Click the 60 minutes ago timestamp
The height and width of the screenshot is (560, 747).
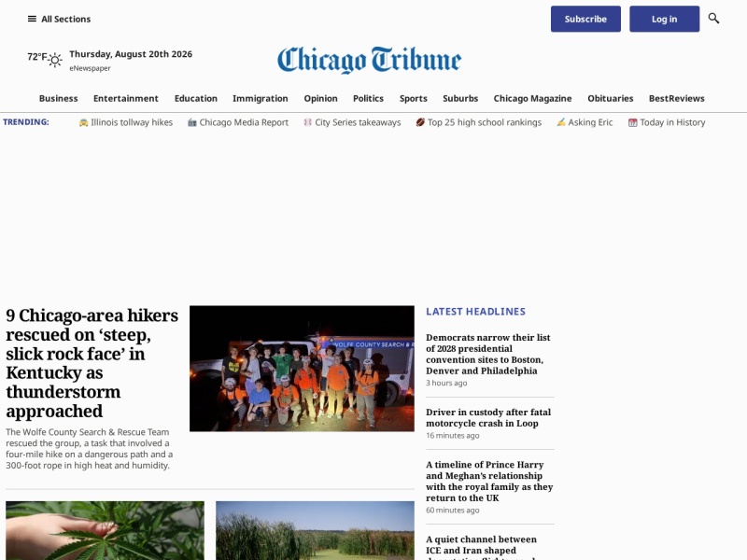coord(453,510)
